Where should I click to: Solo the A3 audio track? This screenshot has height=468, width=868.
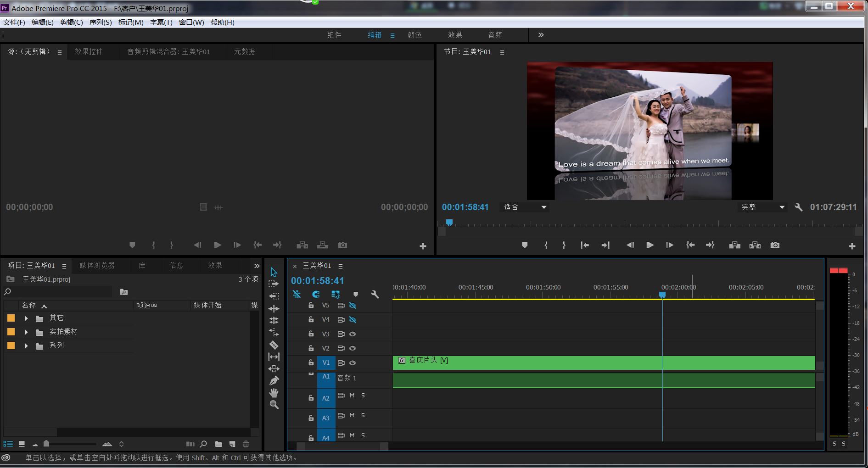[x=363, y=415]
